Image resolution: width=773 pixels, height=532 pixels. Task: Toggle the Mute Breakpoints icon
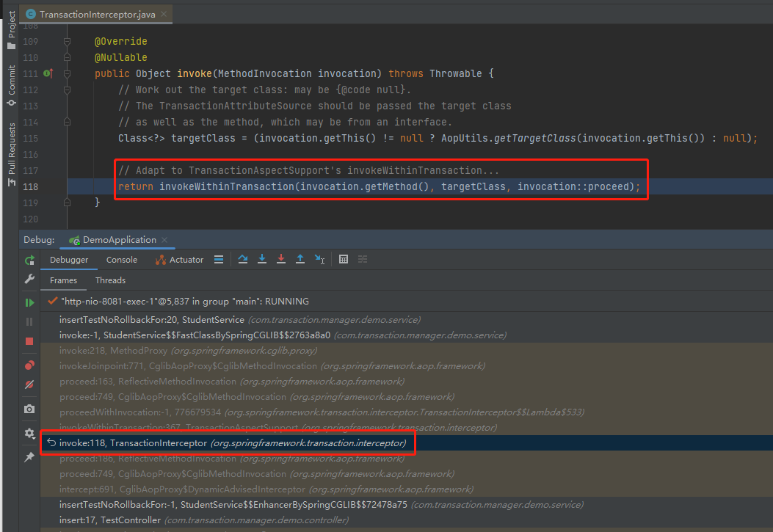pos(29,385)
